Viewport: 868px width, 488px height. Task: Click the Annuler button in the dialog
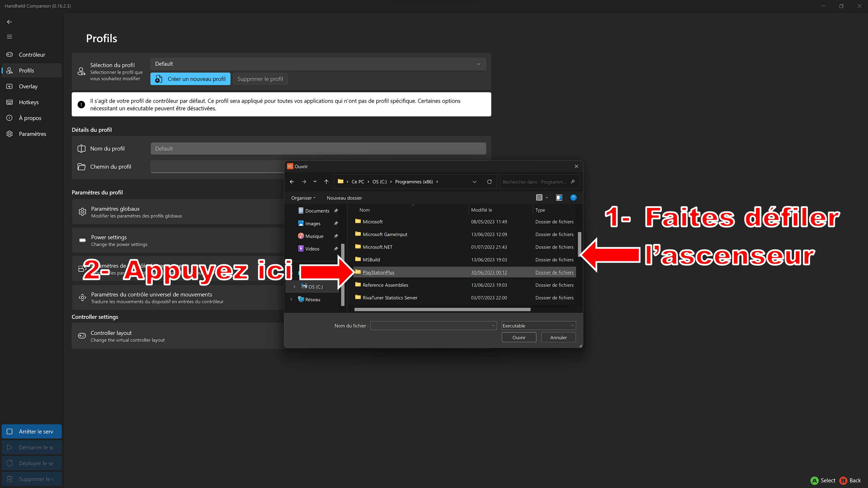click(558, 337)
